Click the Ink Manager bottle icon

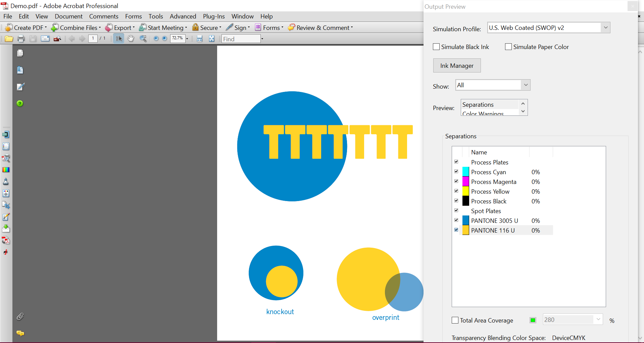coord(6,182)
